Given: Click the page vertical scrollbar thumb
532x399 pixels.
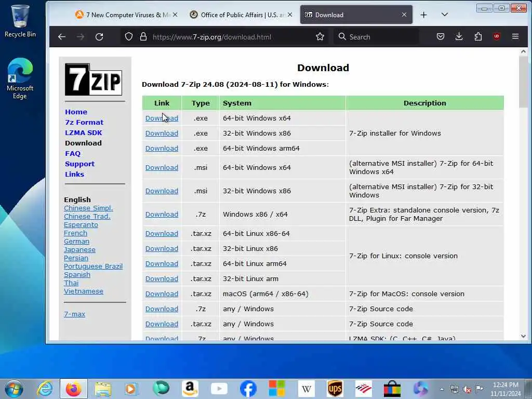Looking at the screenshot, I should 523,83.
